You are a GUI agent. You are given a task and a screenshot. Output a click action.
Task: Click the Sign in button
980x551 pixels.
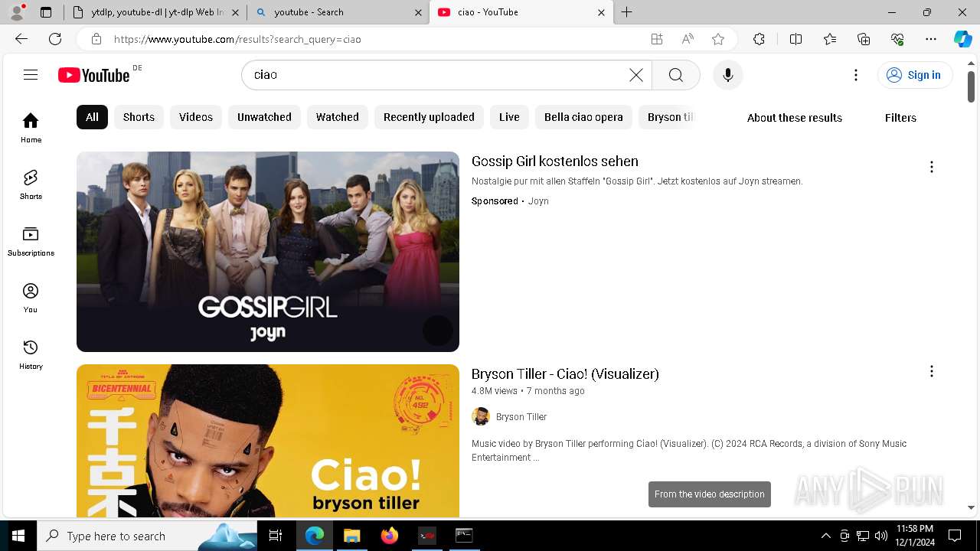(x=915, y=75)
